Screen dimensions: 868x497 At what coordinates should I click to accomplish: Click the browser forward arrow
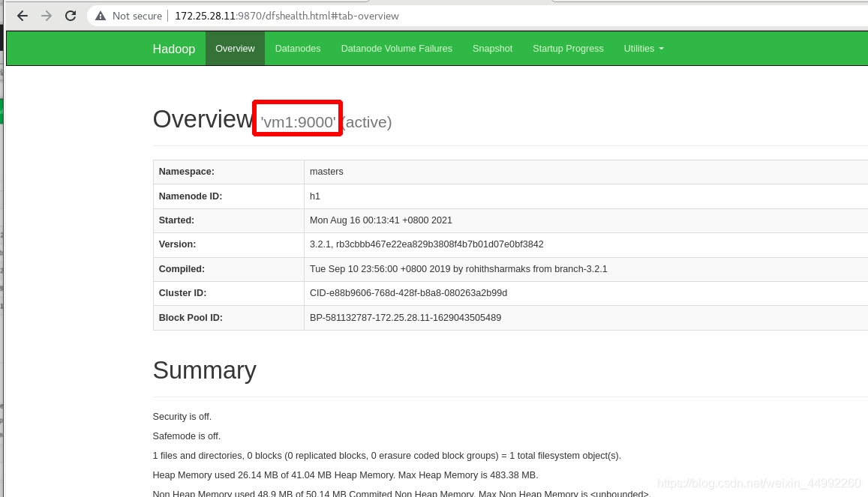pyautogui.click(x=47, y=16)
